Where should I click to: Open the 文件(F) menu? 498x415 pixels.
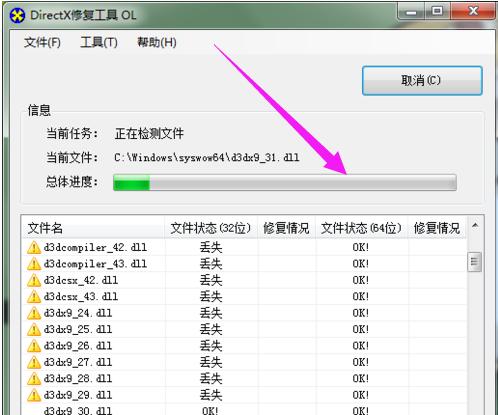tap(42, 42)
